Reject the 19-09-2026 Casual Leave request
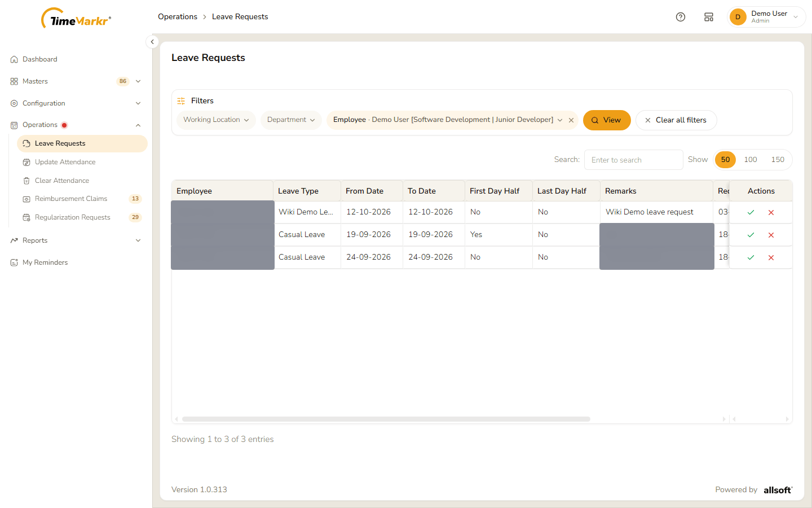This screenshot has height=508, width=812. [771, 235]
